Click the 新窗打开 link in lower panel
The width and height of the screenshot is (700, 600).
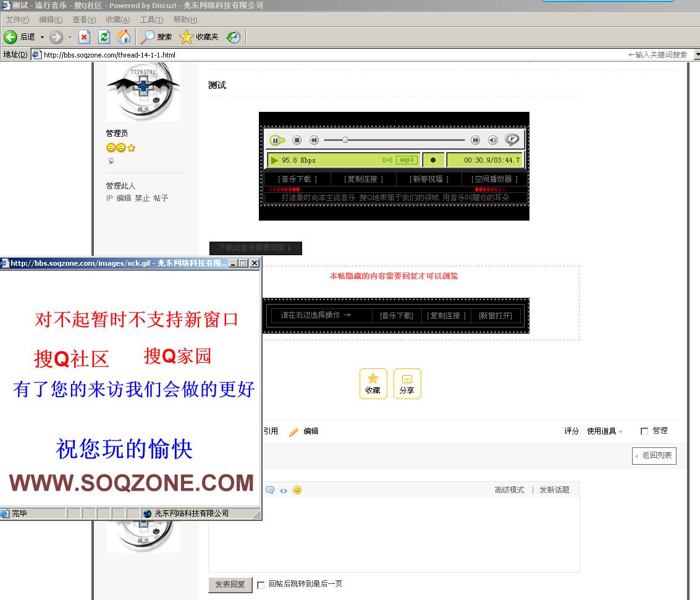495,316
